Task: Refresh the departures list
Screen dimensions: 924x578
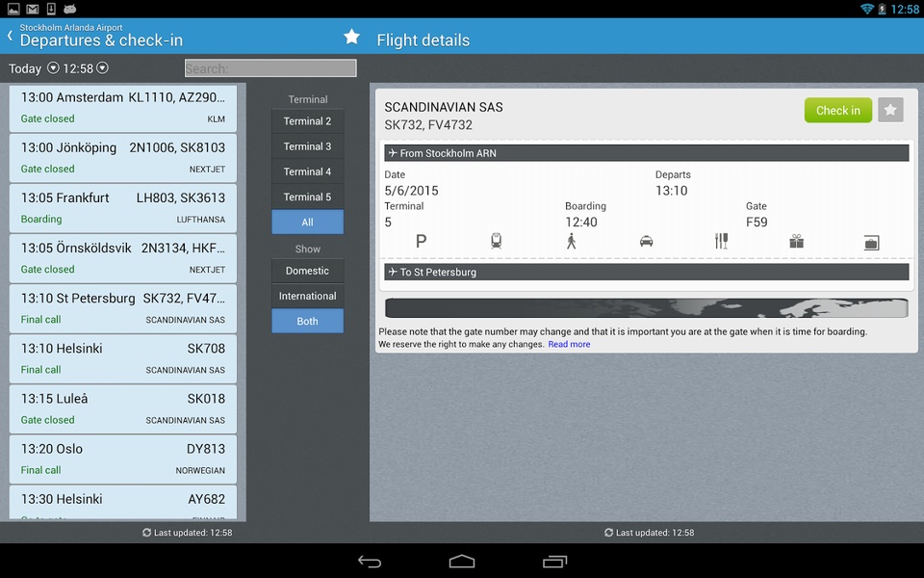Action: click(x=146, y=533)
